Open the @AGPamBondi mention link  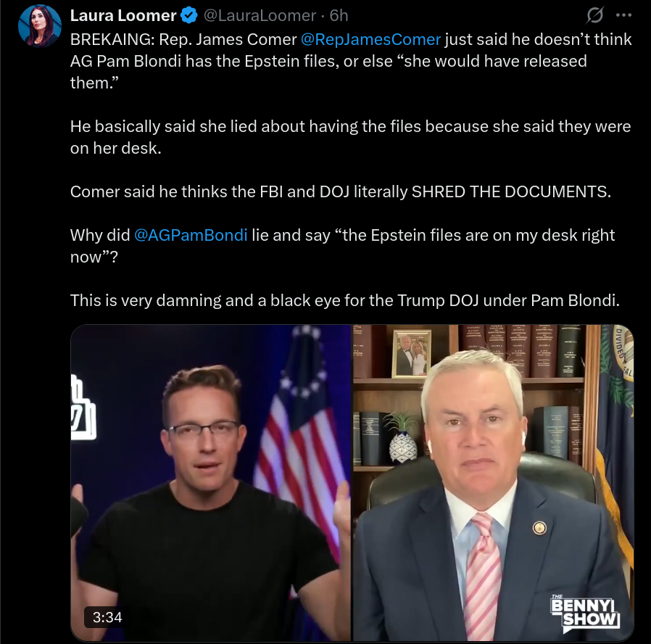tap(191, 236)
